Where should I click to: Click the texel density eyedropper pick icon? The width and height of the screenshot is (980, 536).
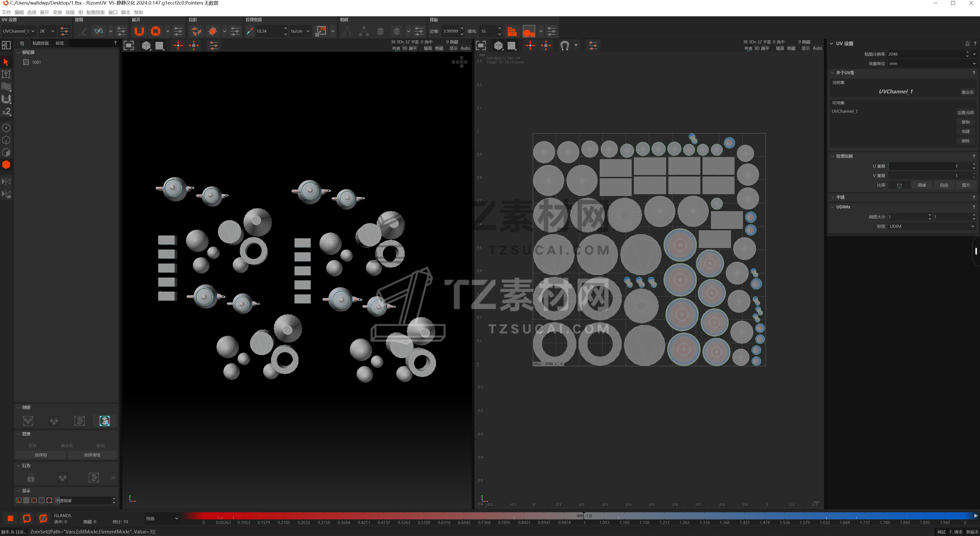click(x=250, y=31)
